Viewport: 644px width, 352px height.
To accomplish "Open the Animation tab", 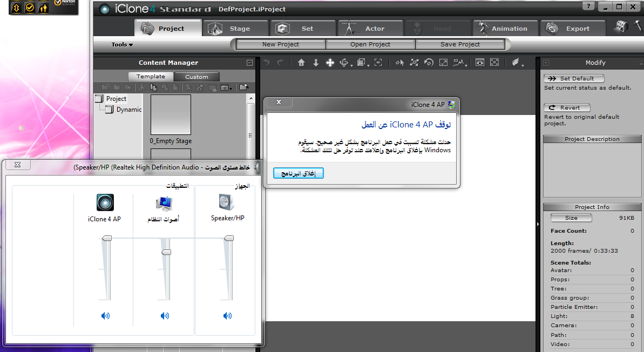I will pos(506,29).
